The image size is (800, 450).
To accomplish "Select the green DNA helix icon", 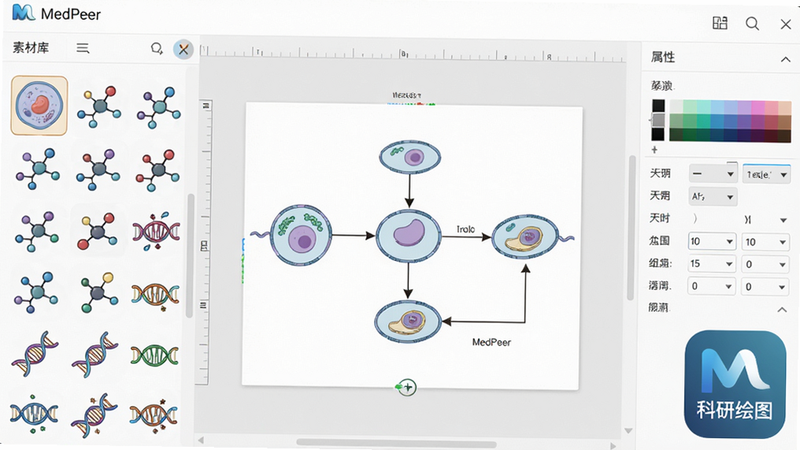I will tap(155, 355).
